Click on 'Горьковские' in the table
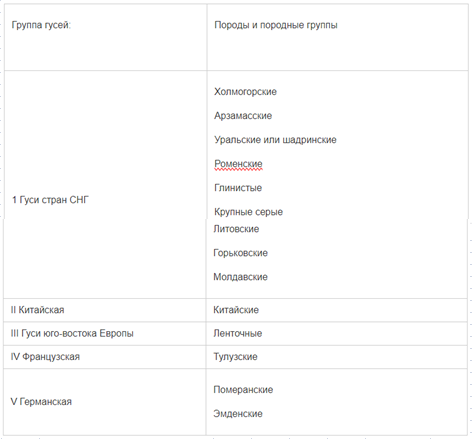The height and width of the screenshot is (439, 472). 240,253
